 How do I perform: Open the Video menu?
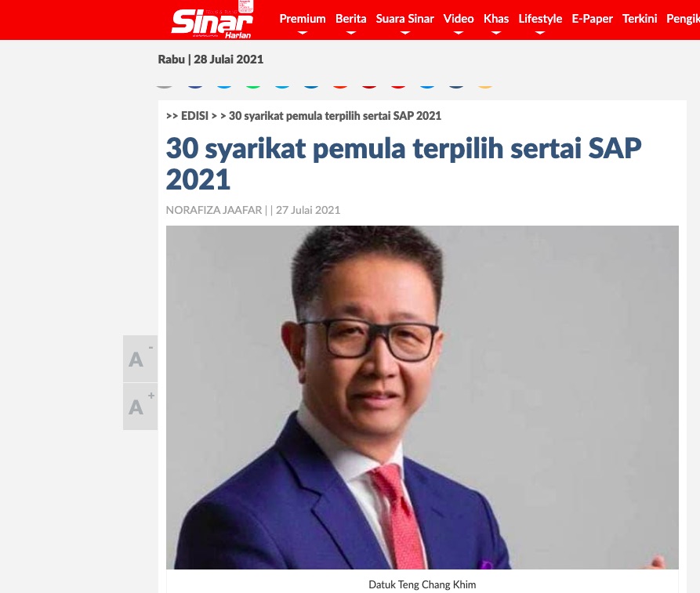pyautogui.click(x=459, y=19)
